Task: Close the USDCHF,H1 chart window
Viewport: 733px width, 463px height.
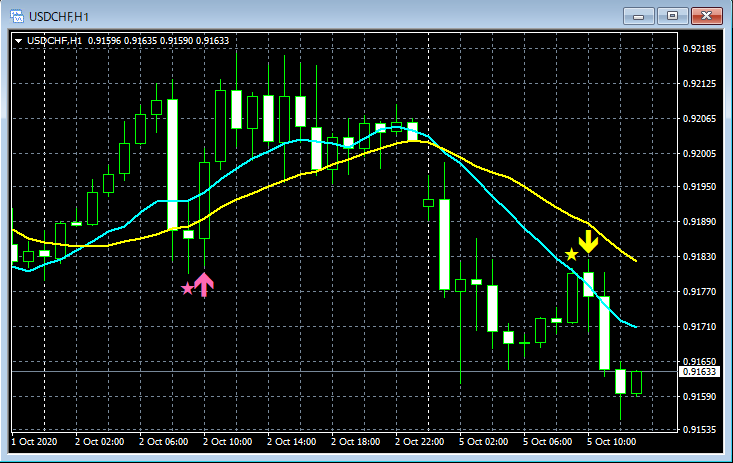Action: (707, 16)
